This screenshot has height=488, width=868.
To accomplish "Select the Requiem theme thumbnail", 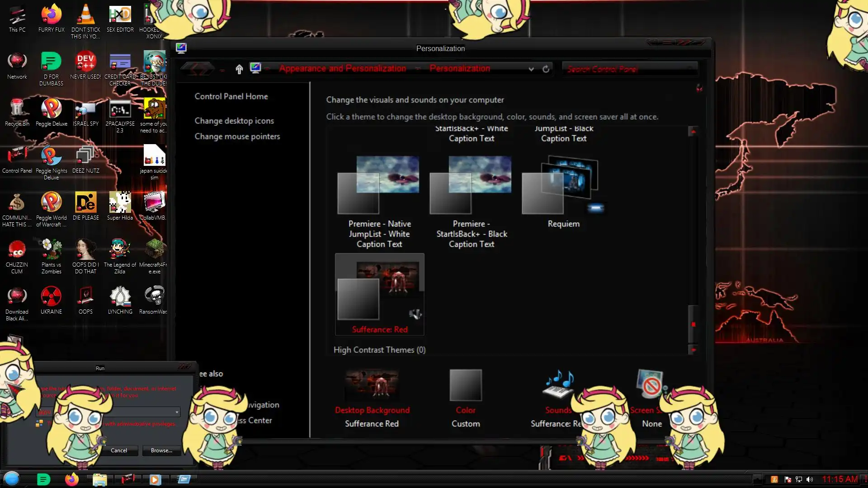I will coord(563,188).
